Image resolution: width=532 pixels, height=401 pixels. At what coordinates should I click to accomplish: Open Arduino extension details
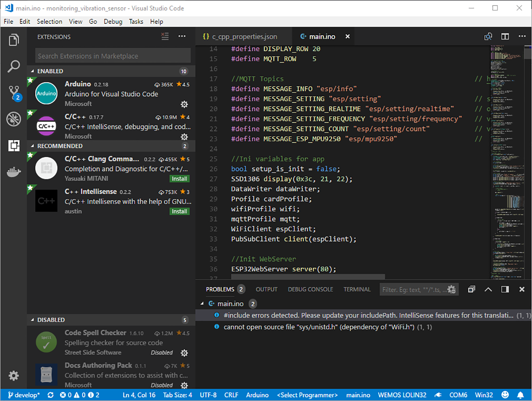pos(111,93)
